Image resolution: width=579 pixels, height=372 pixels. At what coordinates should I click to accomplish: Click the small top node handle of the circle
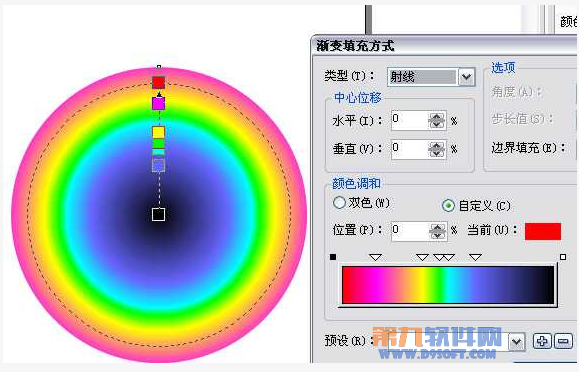(x=158, y=67)
